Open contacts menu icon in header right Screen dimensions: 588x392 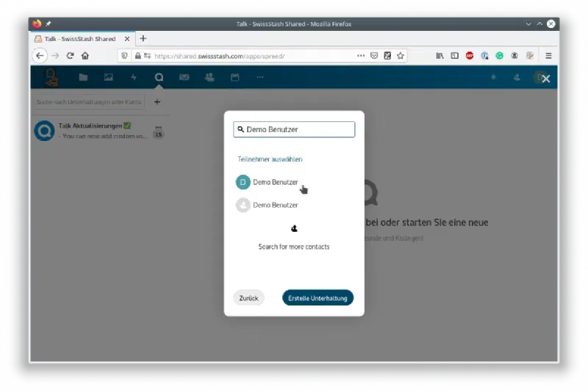[517, 78]
